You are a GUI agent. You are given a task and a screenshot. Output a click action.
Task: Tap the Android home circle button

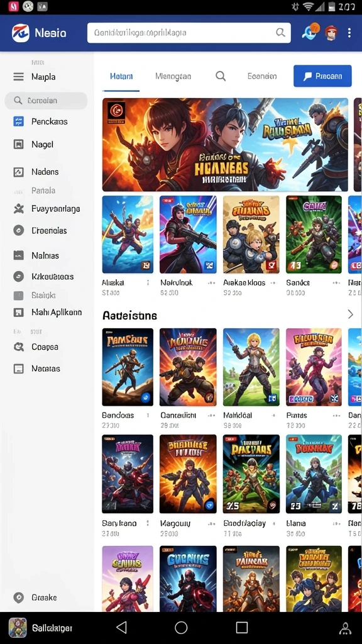click(x=181, y=627)
